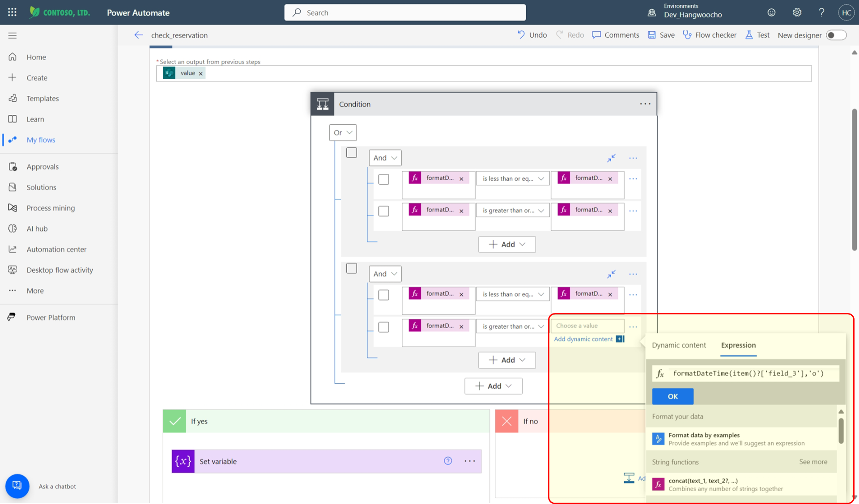The width and height of the screenshot is (859, 504).
Task: Switch to the Dynamic content tab
Action: pyautogui.click(x=679, y=345)
